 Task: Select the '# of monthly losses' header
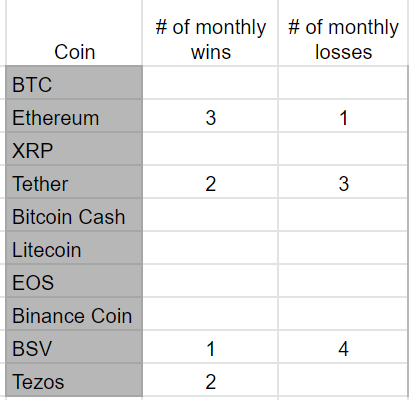[x=343, y=33]
